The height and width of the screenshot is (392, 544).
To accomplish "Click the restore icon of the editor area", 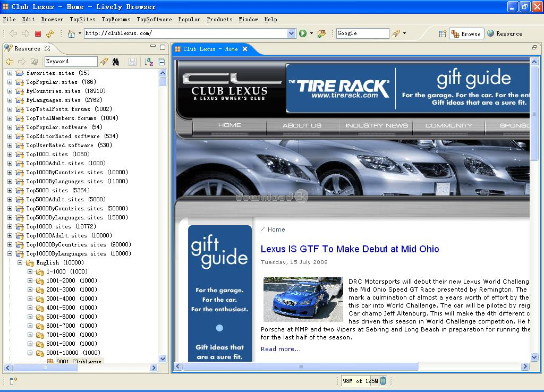I will point(534,47).
